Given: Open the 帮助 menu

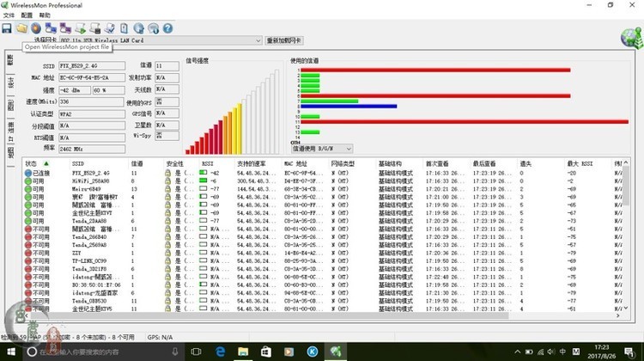Looking at the screenshot, I should point(45,15).
